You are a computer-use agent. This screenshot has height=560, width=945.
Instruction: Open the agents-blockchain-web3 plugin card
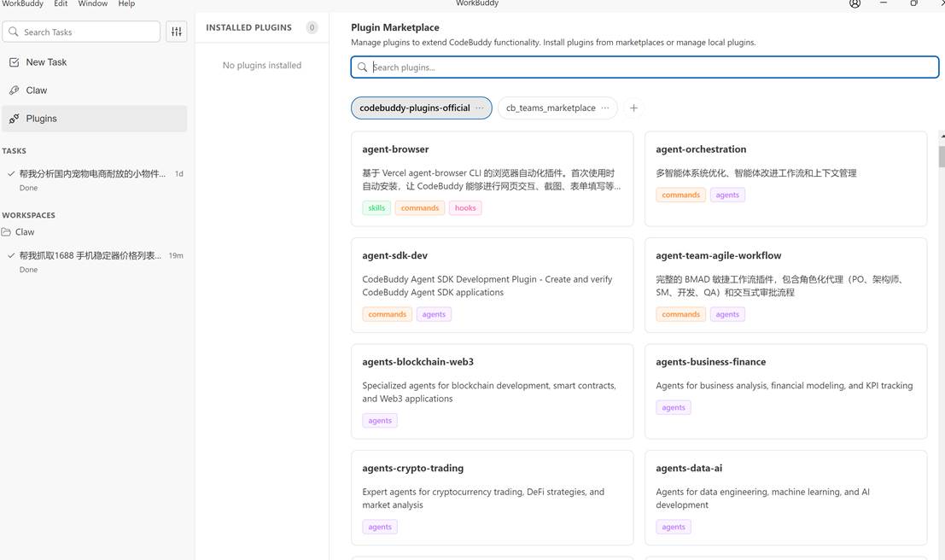pyautogui.click(x=493, y=391)
